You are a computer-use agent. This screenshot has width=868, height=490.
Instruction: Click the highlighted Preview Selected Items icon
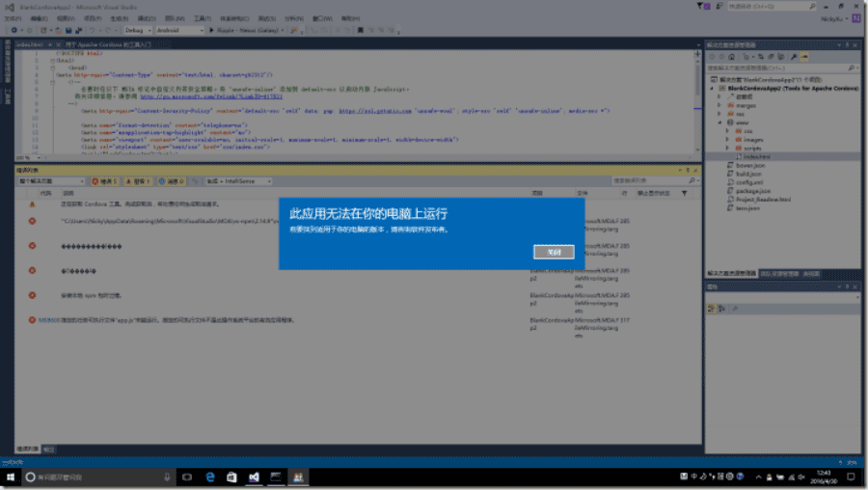click(x=804, y=57)
